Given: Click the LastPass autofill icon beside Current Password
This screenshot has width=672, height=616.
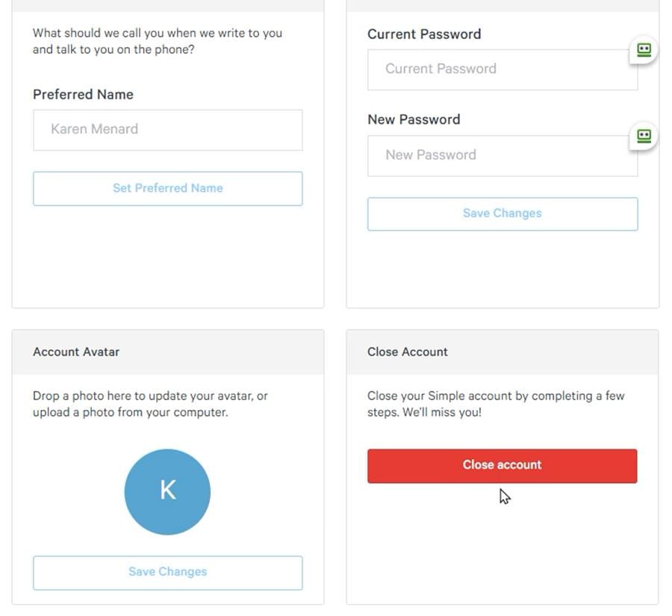Looking at the screenshot, I should [x=643, y=49].
